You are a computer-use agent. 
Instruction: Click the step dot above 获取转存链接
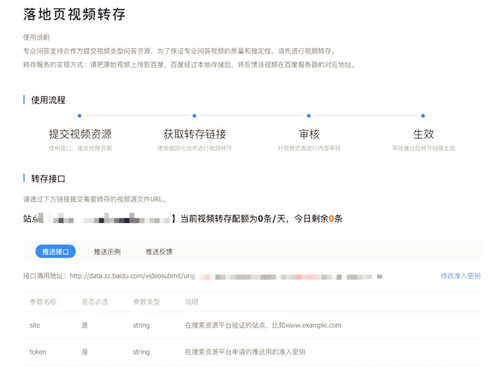pyautogui.click(x=194, y=116)
